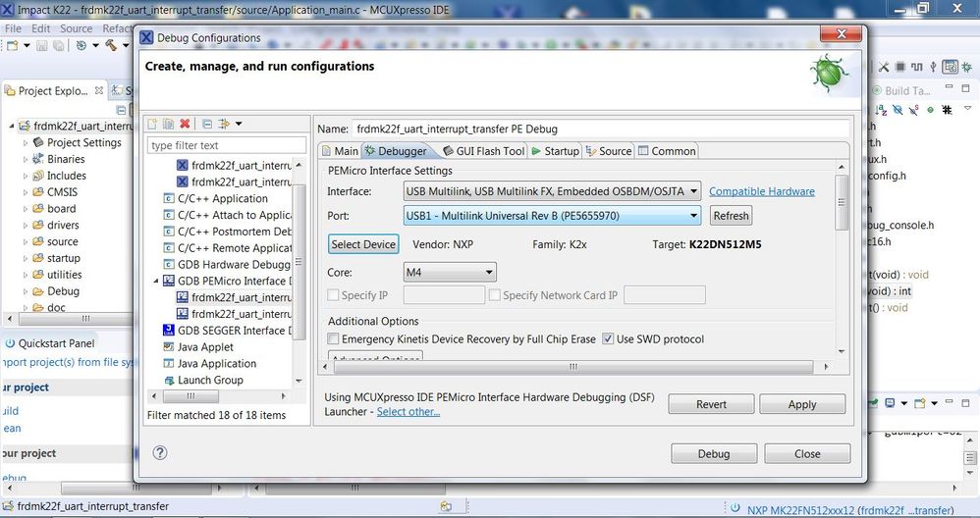The width and height of the screenshot is (980, 518).
Task: Click the Hide Static Members icon
Action: [914, 110]
